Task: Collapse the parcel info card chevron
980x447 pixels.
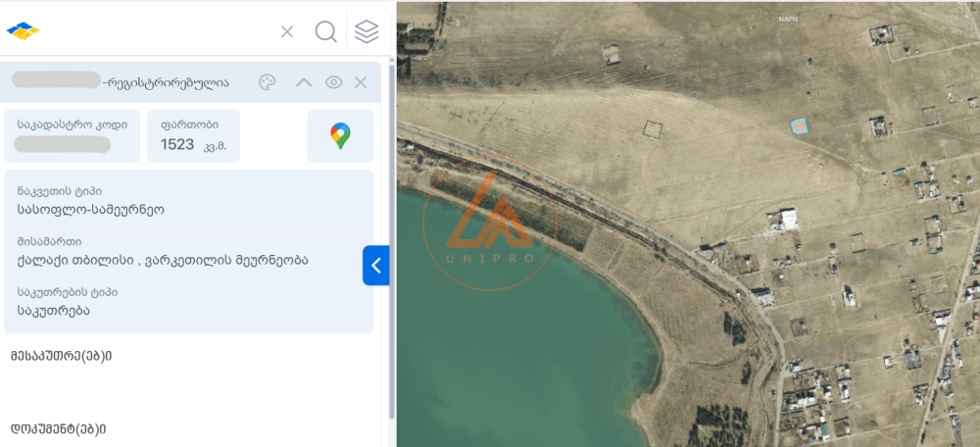Action: tap(304, 82)
